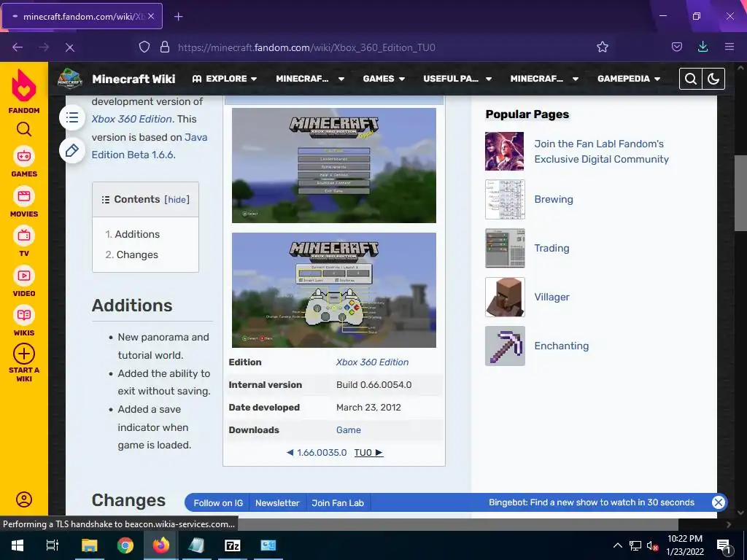Open the controller layout screenshot thumbnail

pos(334,290)
